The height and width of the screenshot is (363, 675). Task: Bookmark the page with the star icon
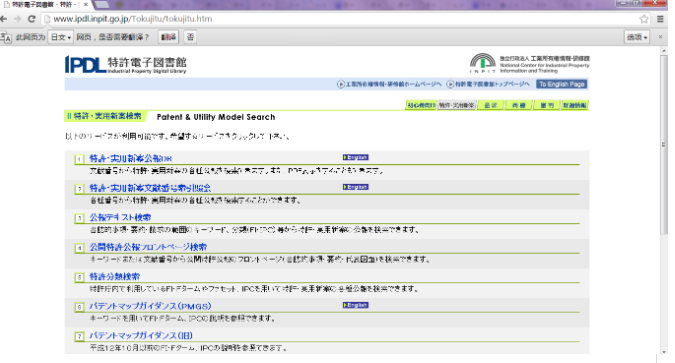644,19
